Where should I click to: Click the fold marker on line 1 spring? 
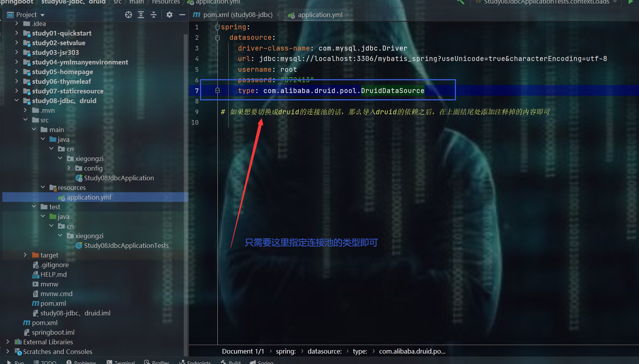click(217, 27)
